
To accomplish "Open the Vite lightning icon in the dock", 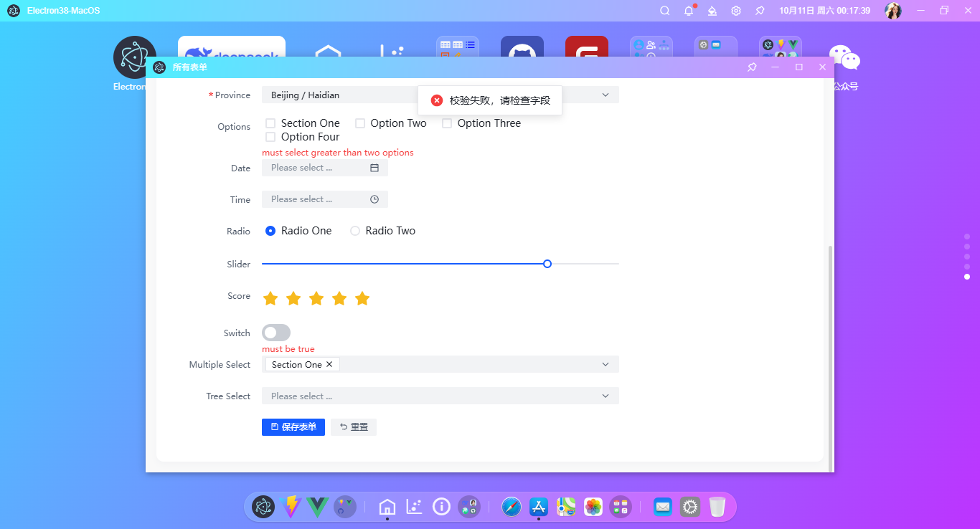I will 290,507.
